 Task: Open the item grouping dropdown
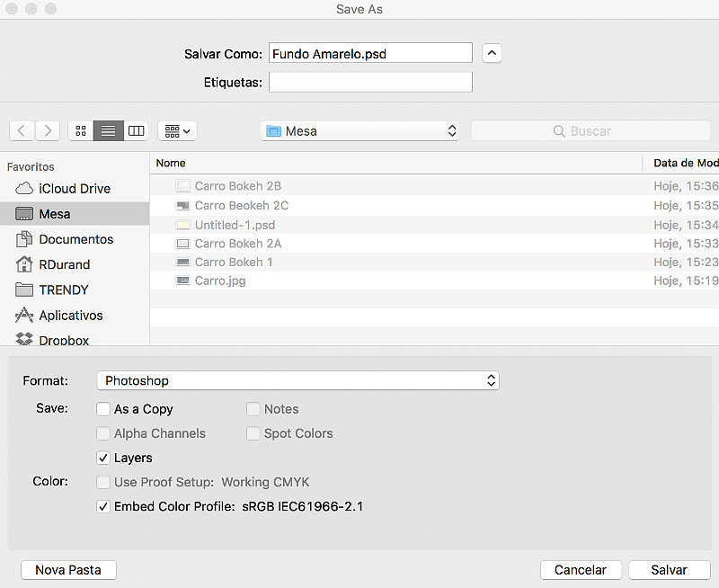click(177, 131)
